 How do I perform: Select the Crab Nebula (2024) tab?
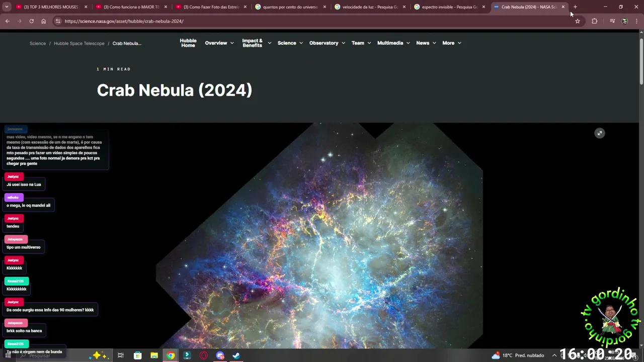528,7
